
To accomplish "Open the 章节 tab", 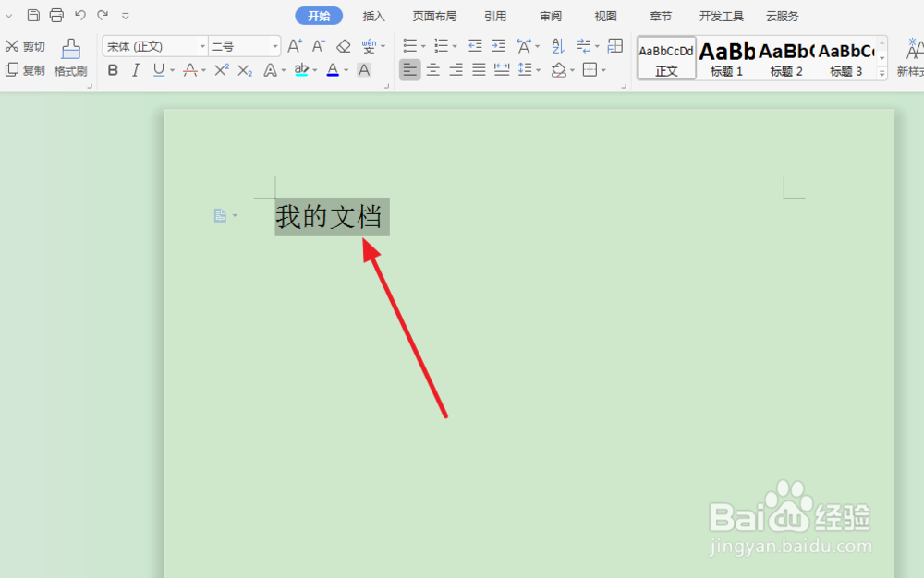I will (660, 16).
